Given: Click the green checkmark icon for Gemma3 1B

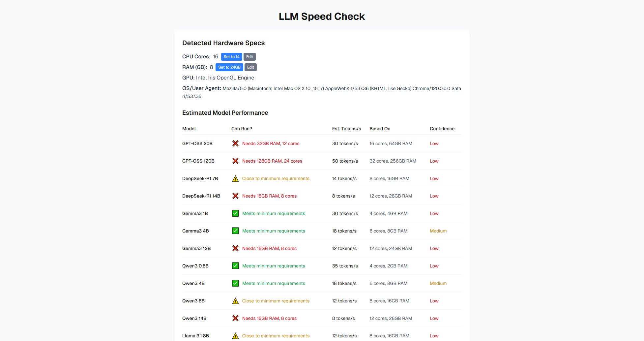Looking at the screenshot, I should click(235, 213).
